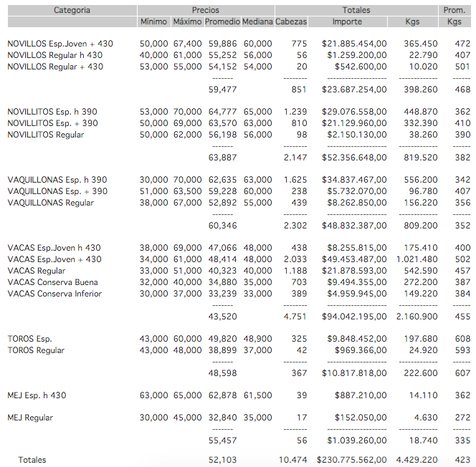
Task: Click the VACAS Conserva Buena row label
Action: click(x=53, y=282)
